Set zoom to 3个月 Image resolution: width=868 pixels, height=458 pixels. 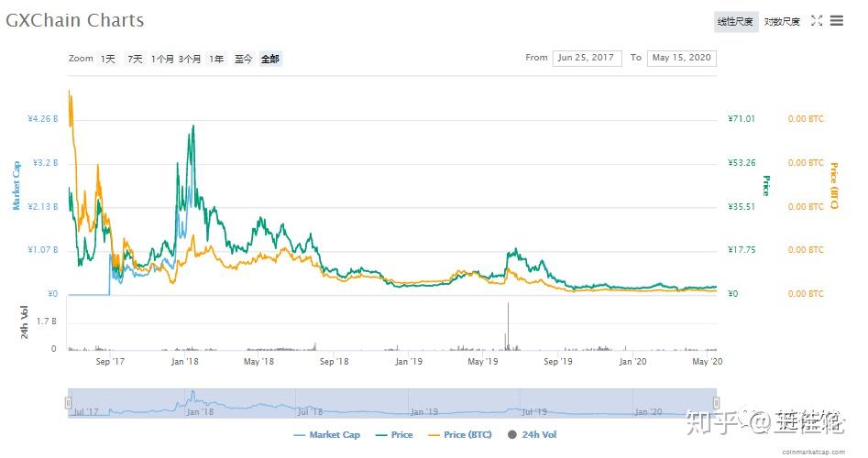tap(190, 59)
